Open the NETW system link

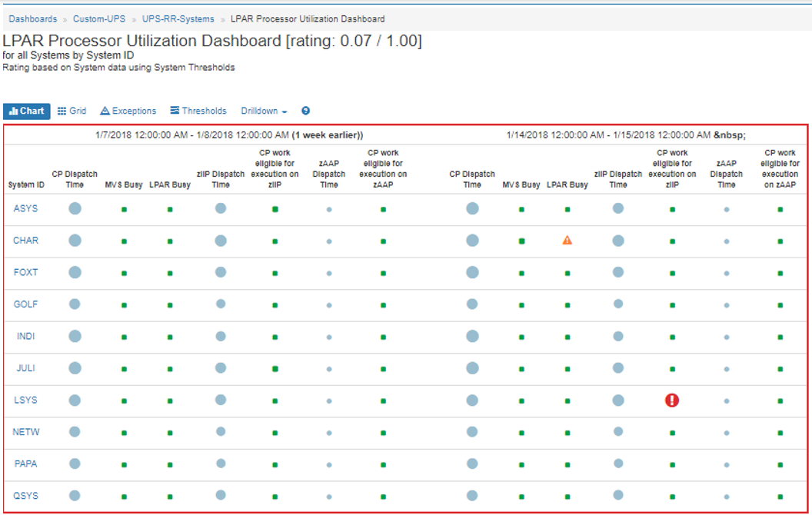click(25, 432)
